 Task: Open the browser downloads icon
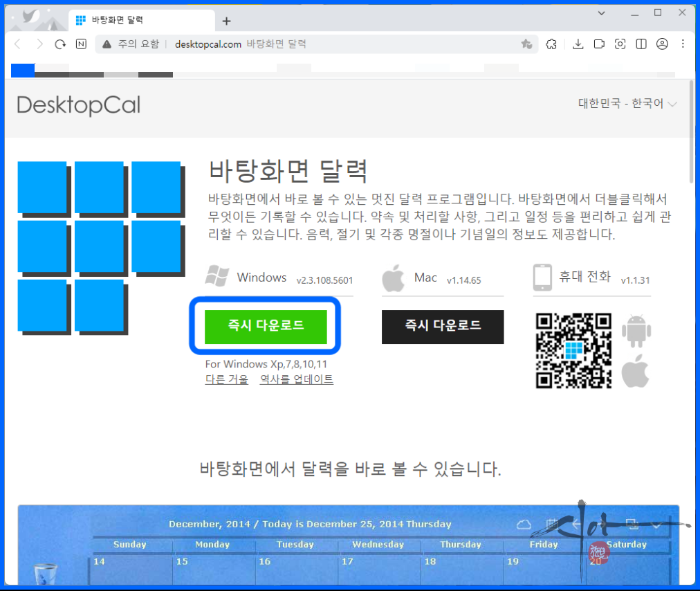point(578,44)
